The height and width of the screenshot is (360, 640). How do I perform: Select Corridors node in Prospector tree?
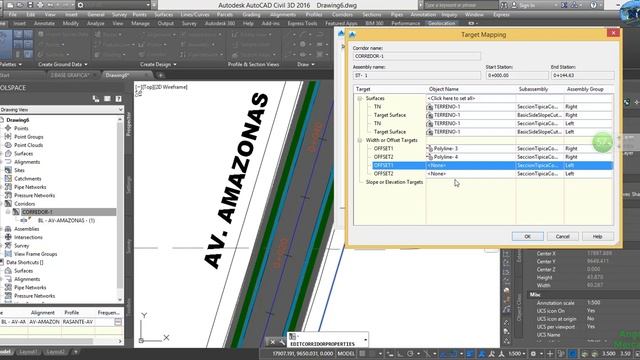[24, 204]
